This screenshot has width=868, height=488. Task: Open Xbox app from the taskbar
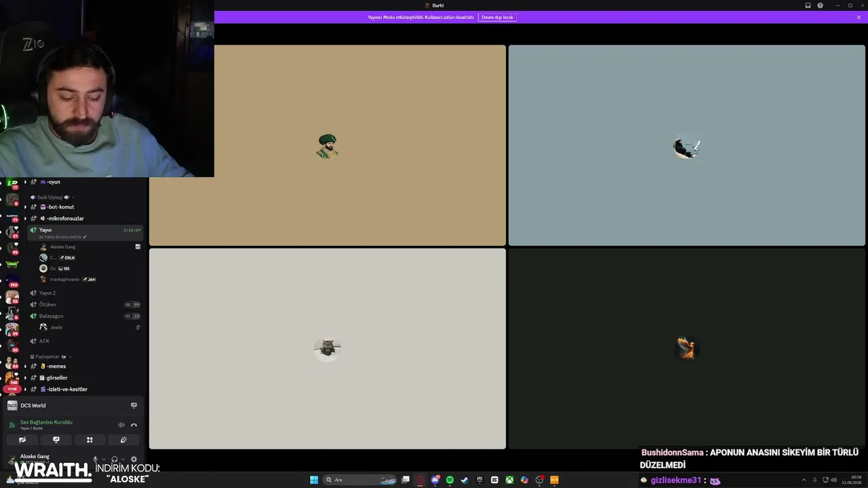(509, 480)
